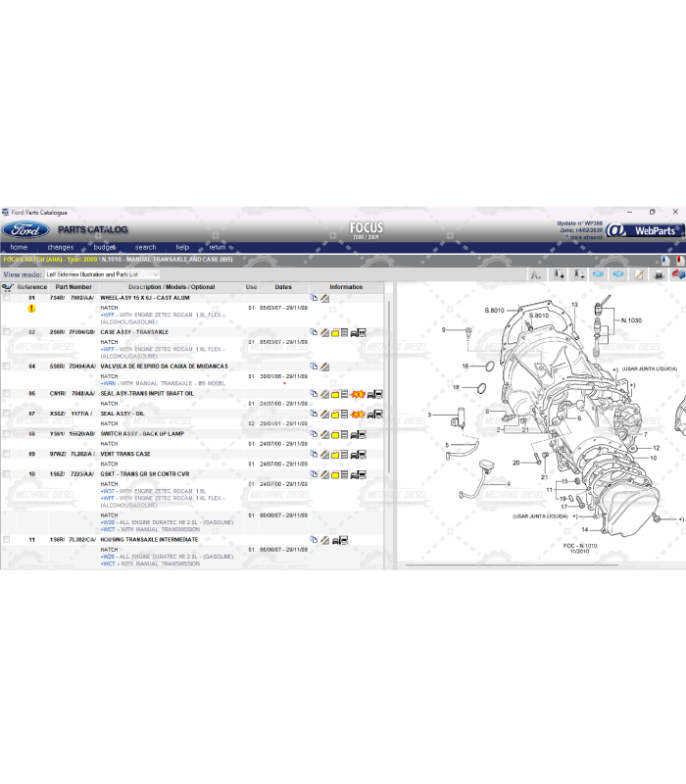
Task: Click the printer icon in illustration toolbar
Action: (x=658, y=274)
